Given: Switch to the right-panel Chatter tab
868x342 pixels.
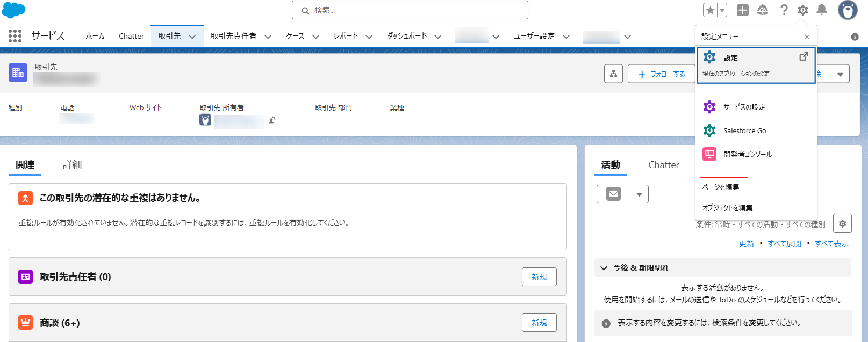Looking at the screenshot, I should pos(664,165).
